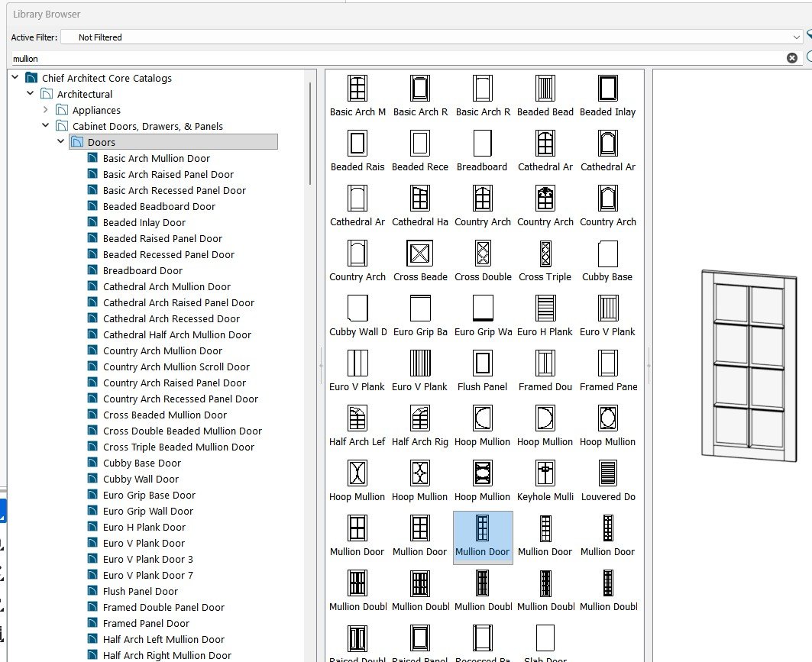Click the tree panel vertical scrollbar
This screenshot has height=662, width=812.
tap(310, 134)
